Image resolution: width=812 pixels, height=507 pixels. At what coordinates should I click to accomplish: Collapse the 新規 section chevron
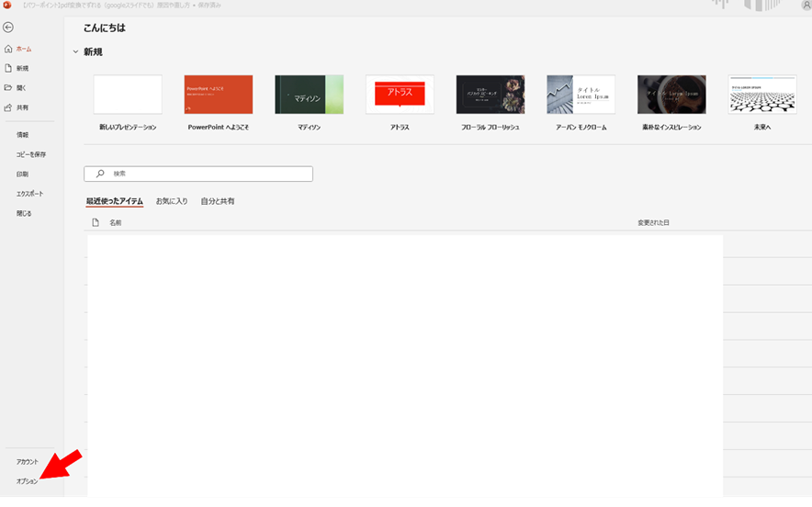75,52
